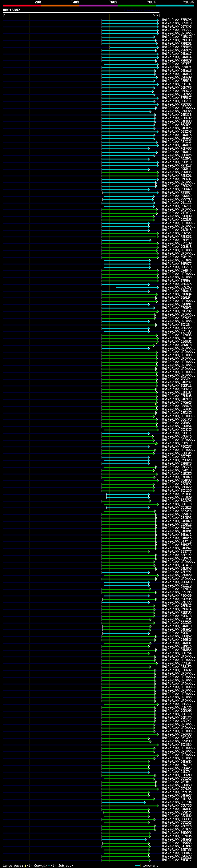This screenshot has width=197, height=868.
Task: Click the cyan alignment bar for UniRef100_C5IH31
Action: click(x=128, y=494)
